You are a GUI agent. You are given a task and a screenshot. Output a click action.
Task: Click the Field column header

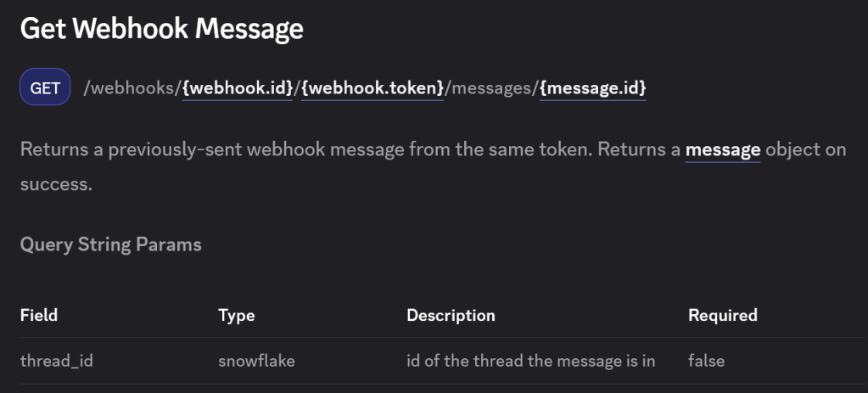(x=39, y=315)
